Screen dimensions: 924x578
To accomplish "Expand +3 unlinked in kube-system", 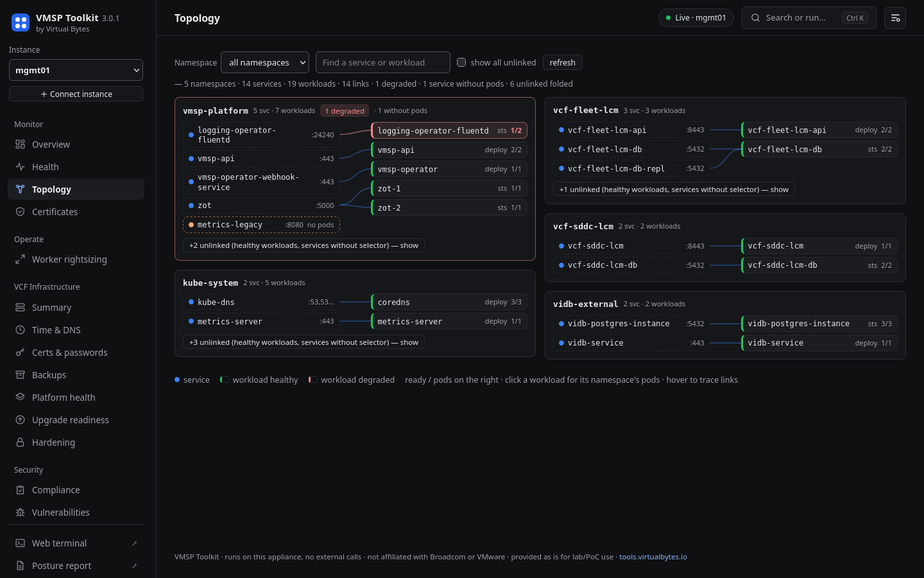I will [x=304, y=342].
